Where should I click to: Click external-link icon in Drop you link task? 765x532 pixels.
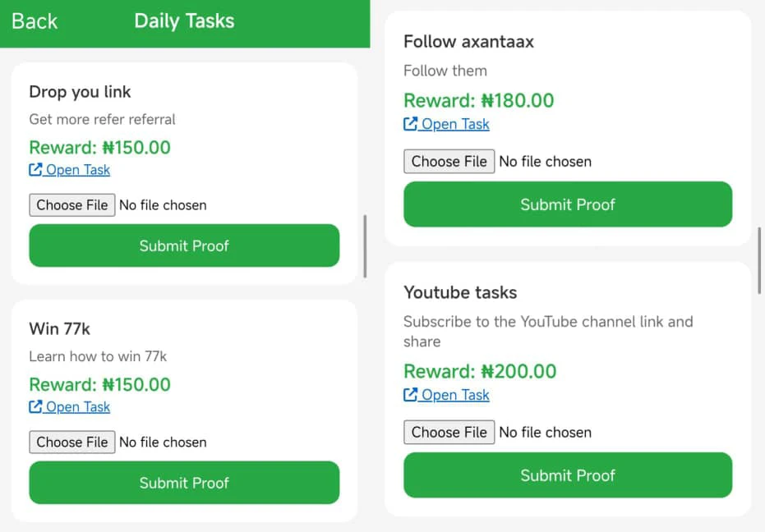[36, 170]
